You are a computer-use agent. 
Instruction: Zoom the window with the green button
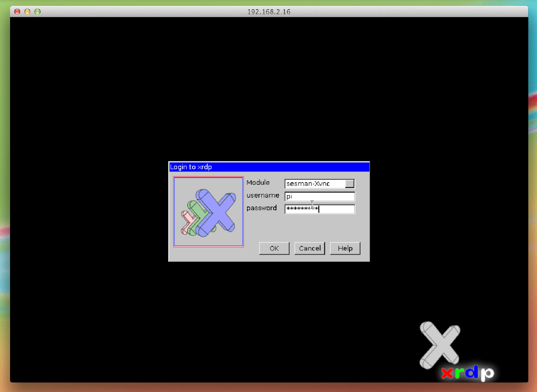point(37,12)
